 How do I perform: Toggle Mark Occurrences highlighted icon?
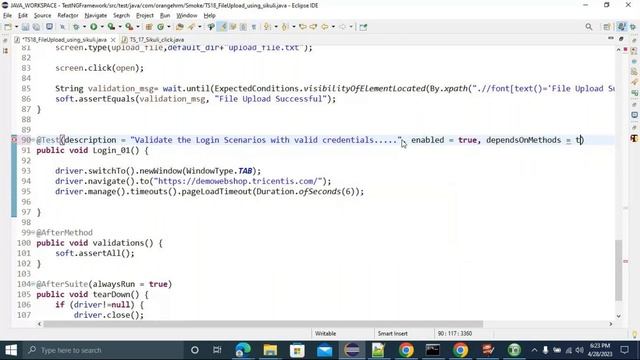[222, 27]
